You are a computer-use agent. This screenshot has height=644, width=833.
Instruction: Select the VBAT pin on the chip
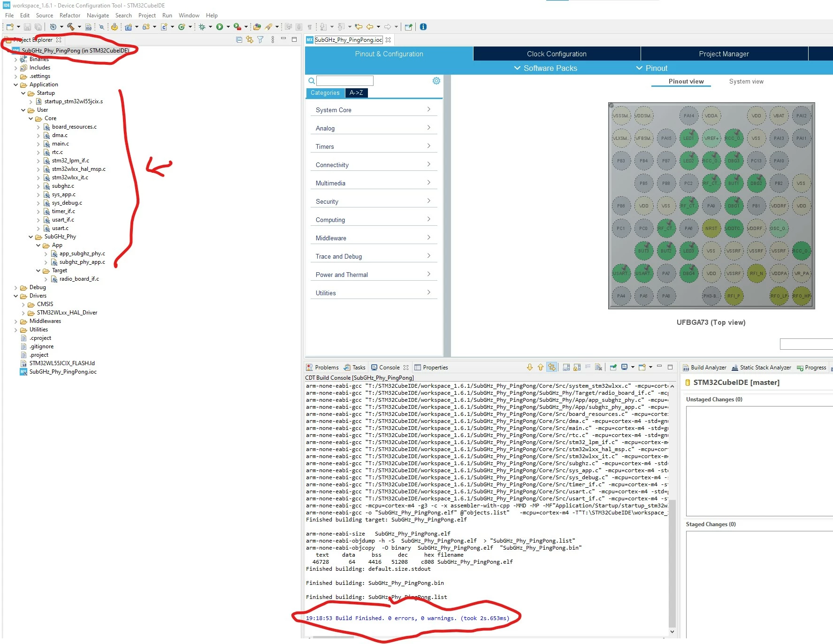click(779, 115)
